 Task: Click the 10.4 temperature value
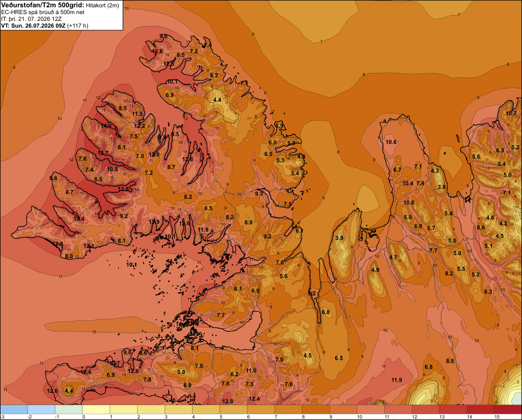pos(408,183)
